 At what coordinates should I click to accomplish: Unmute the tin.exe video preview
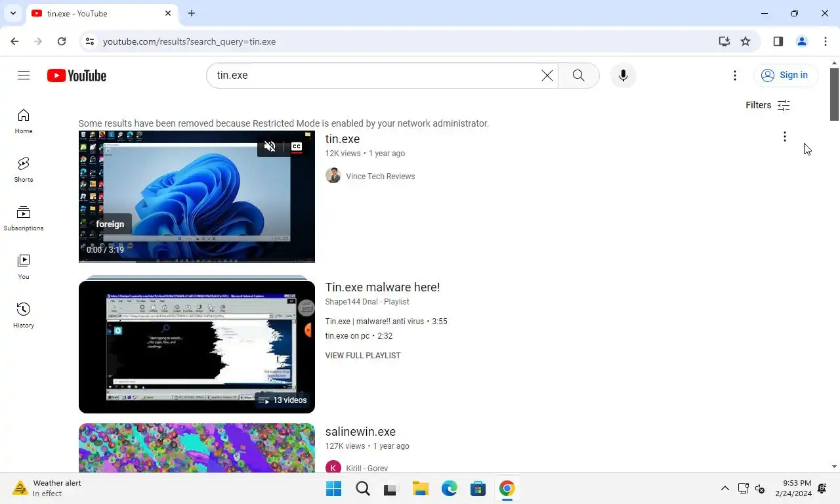(270, 146)
